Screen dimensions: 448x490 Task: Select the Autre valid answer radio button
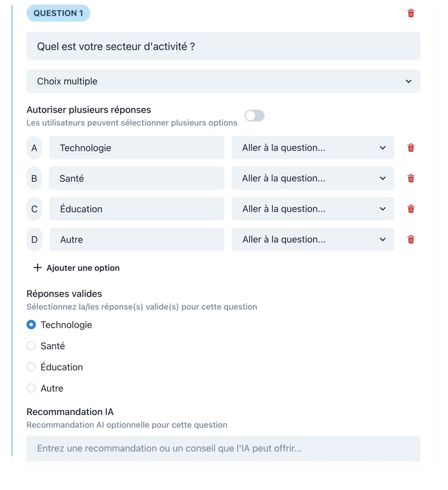31,388
